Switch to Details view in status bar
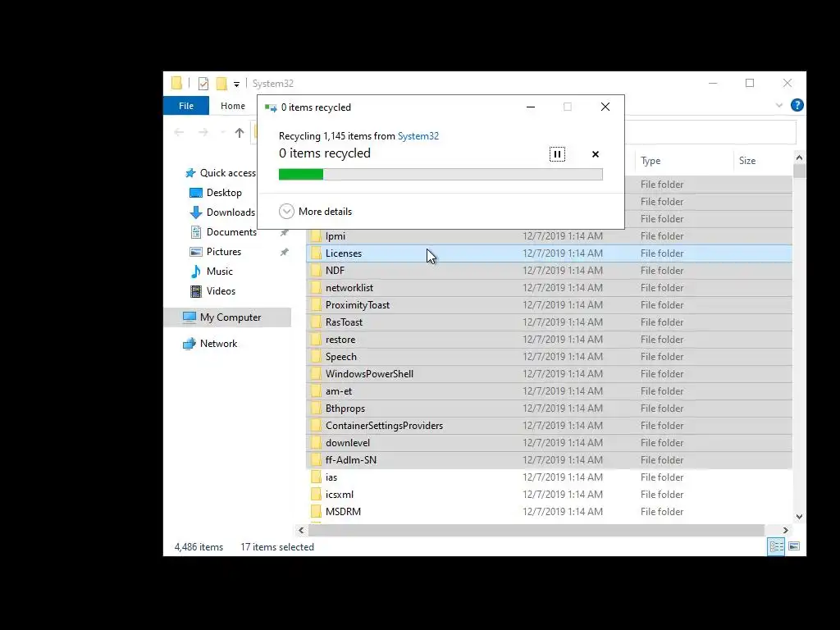Screen dimensions: 840x630 tap(776, 546)
